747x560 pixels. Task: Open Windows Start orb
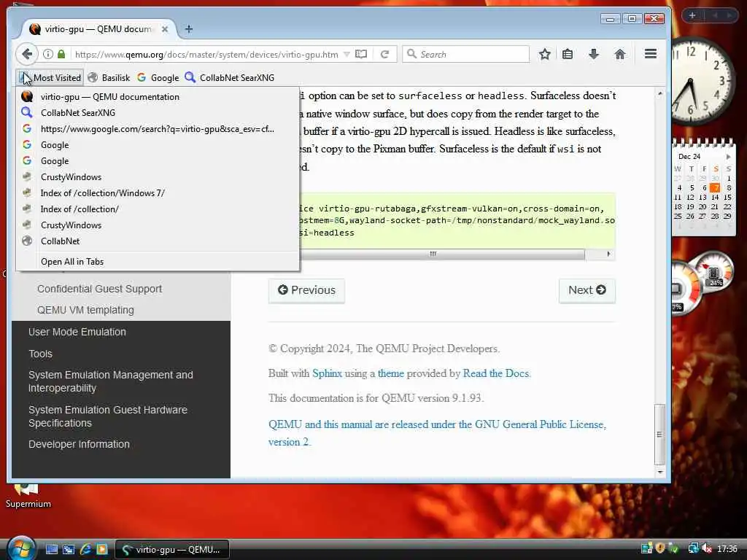pyautogui.click(x=21, y=548)
